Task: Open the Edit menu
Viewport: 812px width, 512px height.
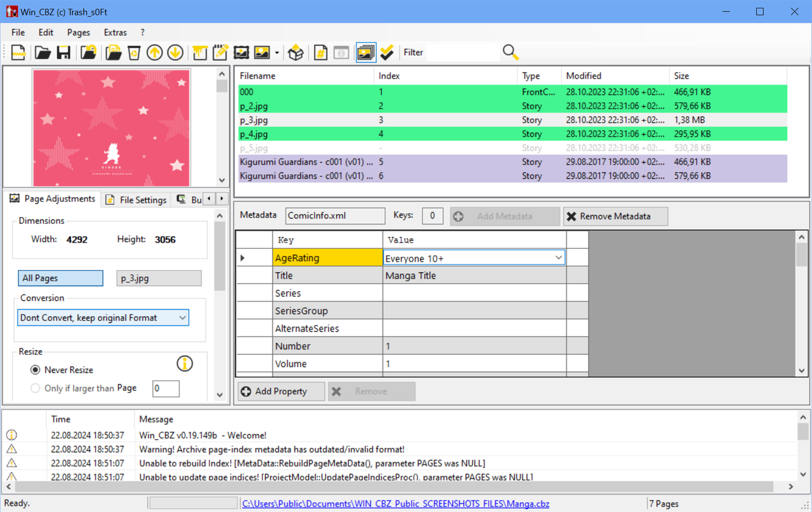Action: pyautogui.click(x=45, y=32)
